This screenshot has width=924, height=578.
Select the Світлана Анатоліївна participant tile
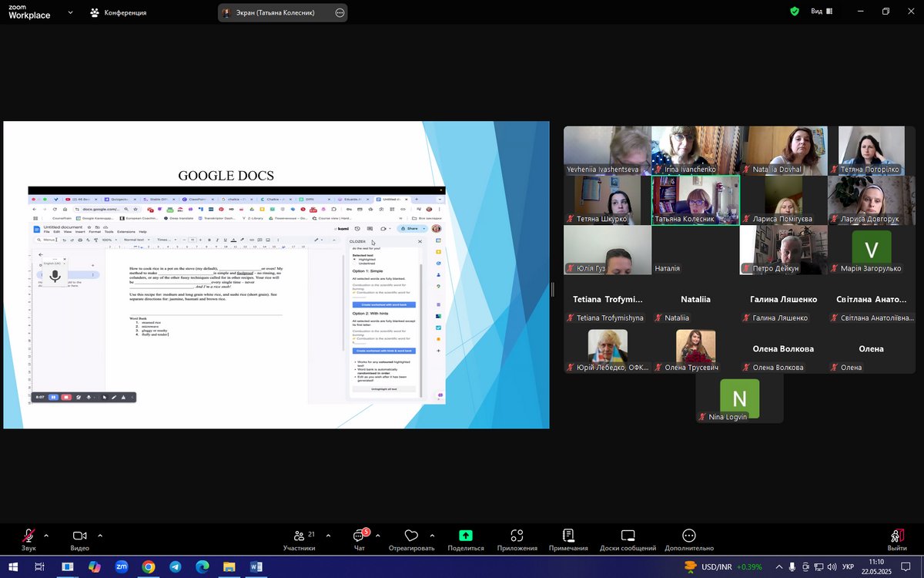tap(872, 300)
